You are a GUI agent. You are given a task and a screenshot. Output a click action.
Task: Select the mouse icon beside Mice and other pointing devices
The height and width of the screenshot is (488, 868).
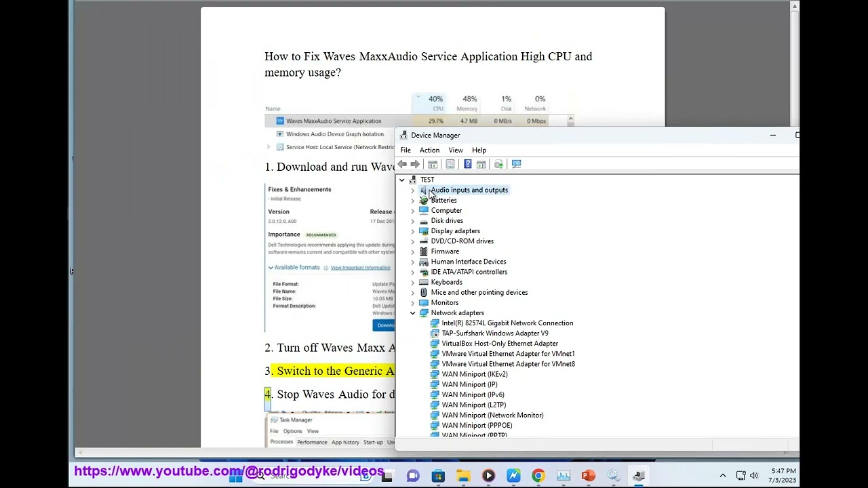point(424,292)
